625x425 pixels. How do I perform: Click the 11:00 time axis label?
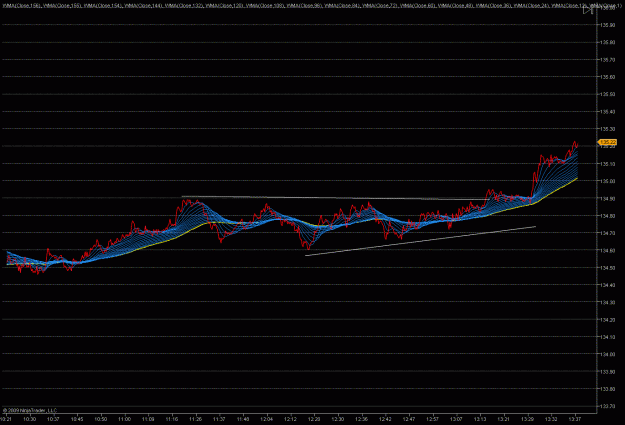pos(124,419)
